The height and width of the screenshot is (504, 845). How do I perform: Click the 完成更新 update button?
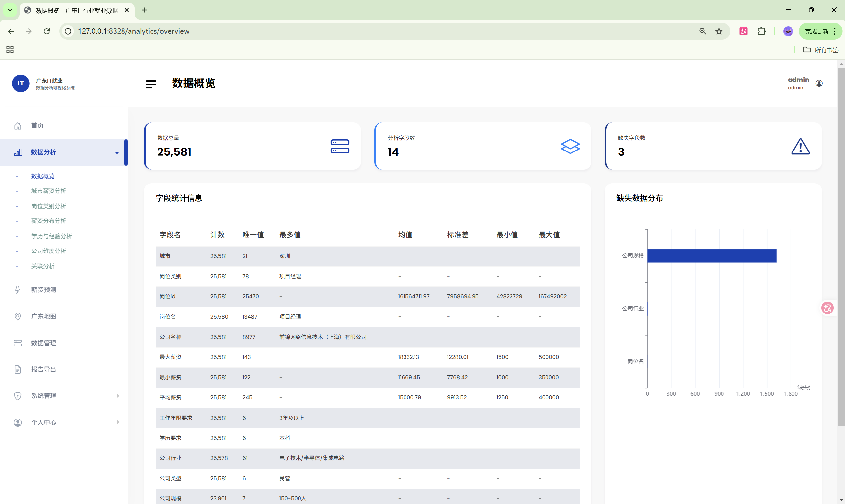tap(817, 31)
